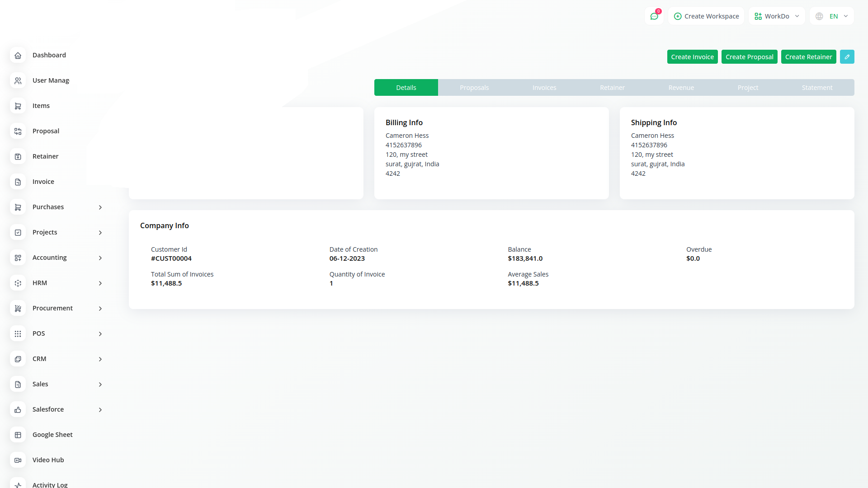Click the Google Sheet table icon

click(x=18, y=435)
